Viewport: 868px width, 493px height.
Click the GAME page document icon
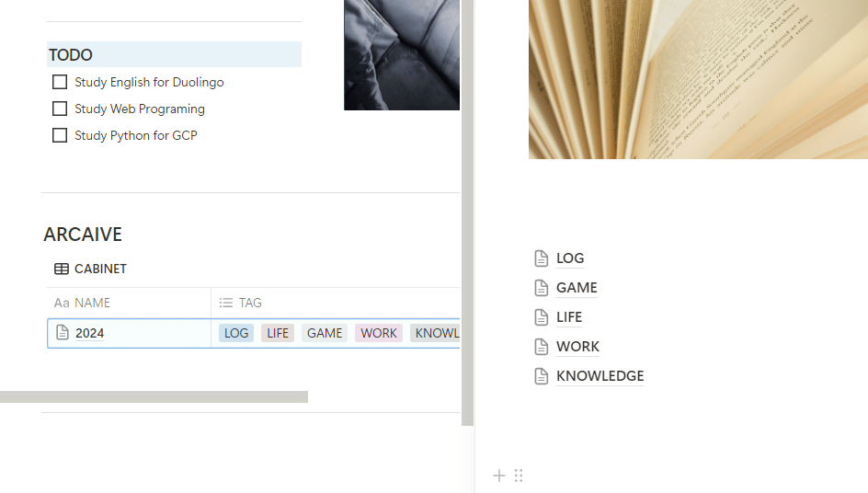[x=542, y=288]
